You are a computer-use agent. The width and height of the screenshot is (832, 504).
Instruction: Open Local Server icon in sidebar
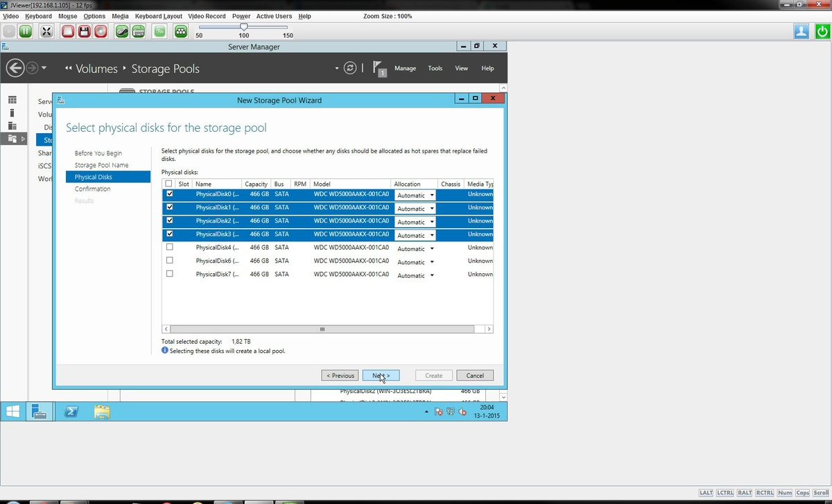(12, 113)
